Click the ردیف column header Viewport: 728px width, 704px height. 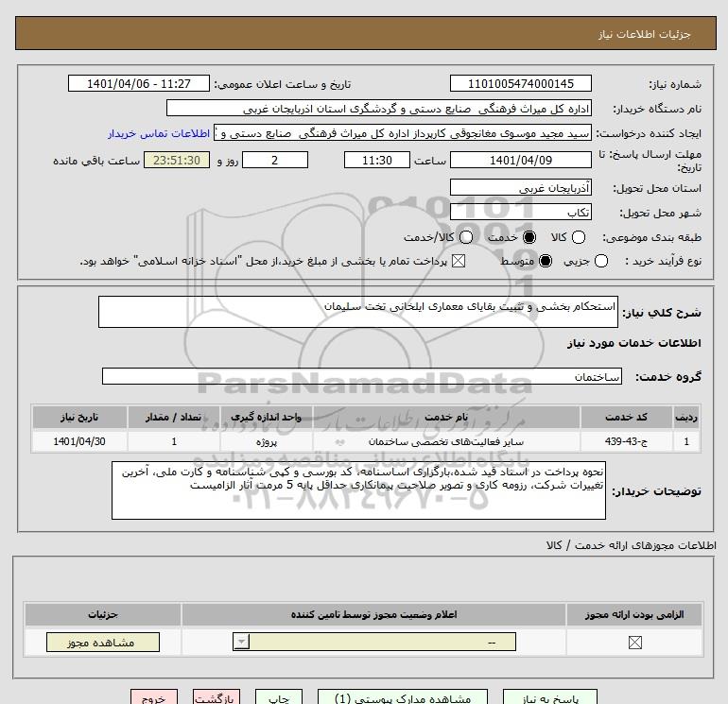tap(686, 417)
